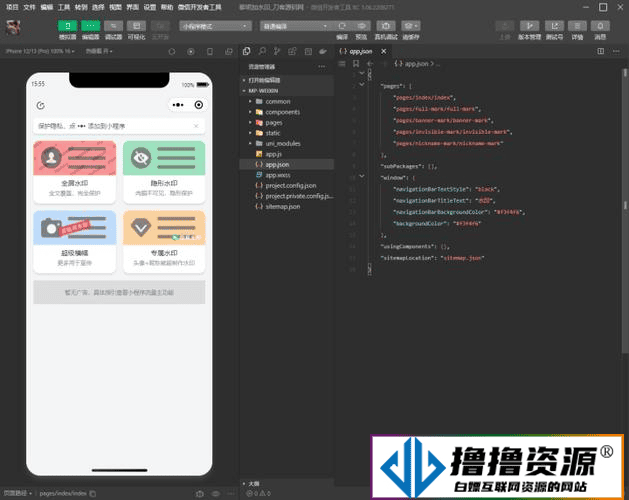Click the 真机调试 real device debug icon
Viewport: 629px width, 500px height.
point(386,26)
